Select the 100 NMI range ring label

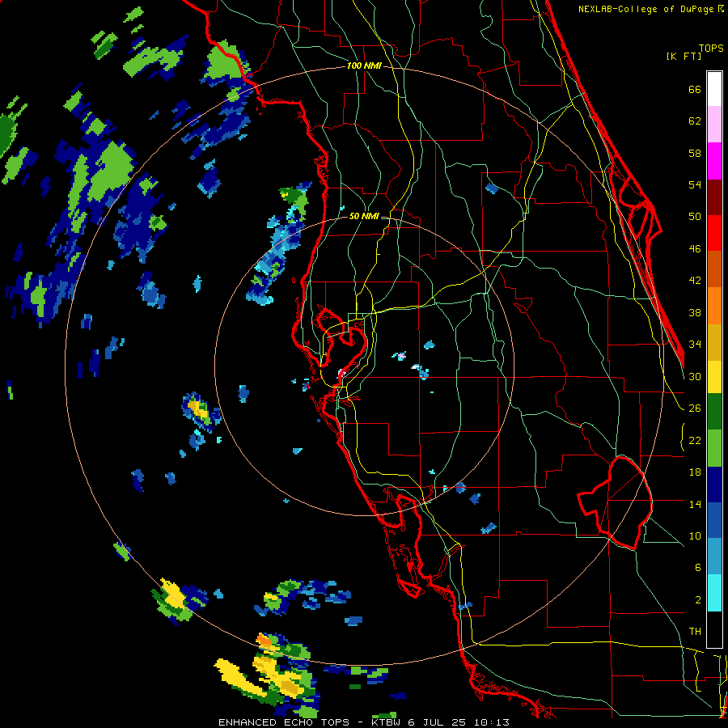point(364,66)
